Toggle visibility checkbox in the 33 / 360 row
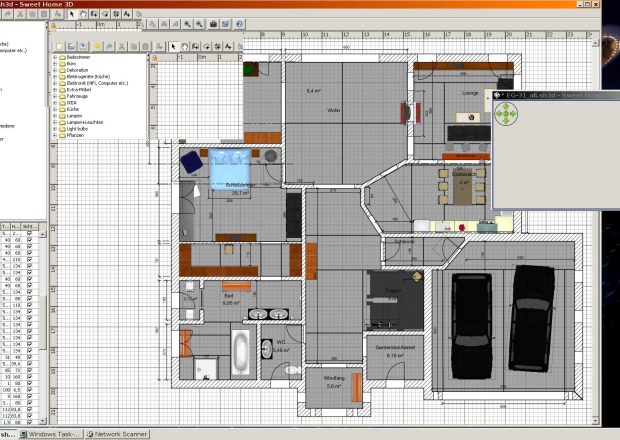The width and height of the screenshot is (620, 440). (29, 377)
